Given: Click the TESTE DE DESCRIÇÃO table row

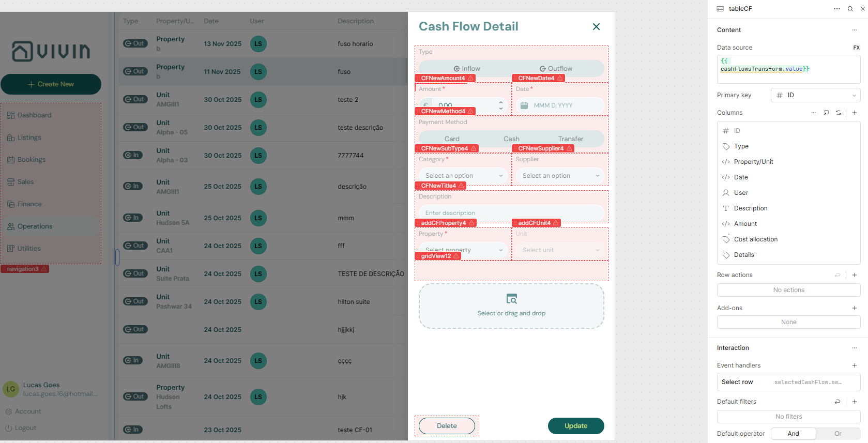Looking at the screenshot, I should [263, 274].
